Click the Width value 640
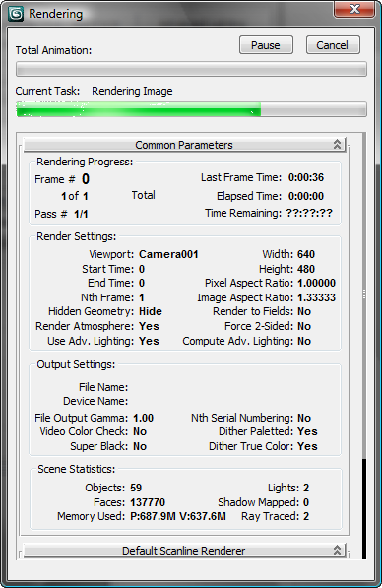The height and width of the screenshot is (588, 382). click(306, 254)
